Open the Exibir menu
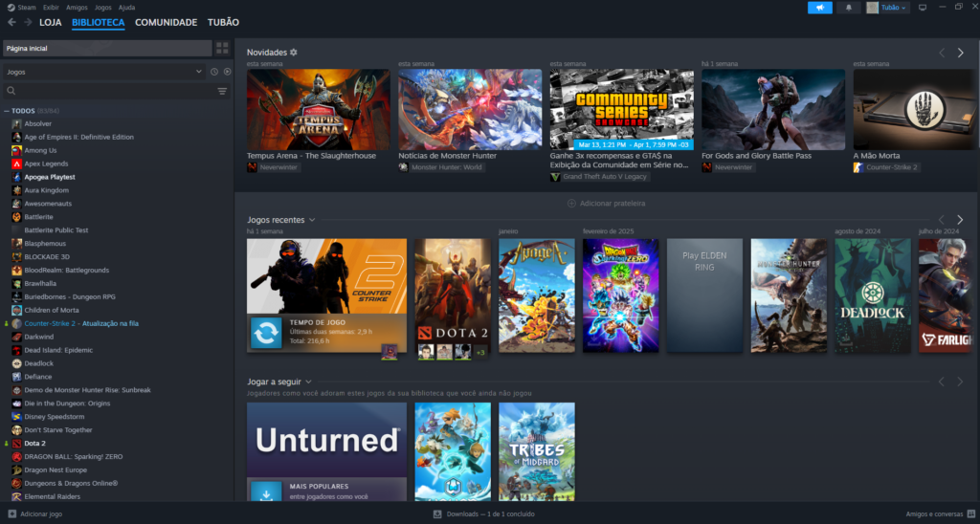Viewport: 980px width, 524px height. tap(52, 8)
